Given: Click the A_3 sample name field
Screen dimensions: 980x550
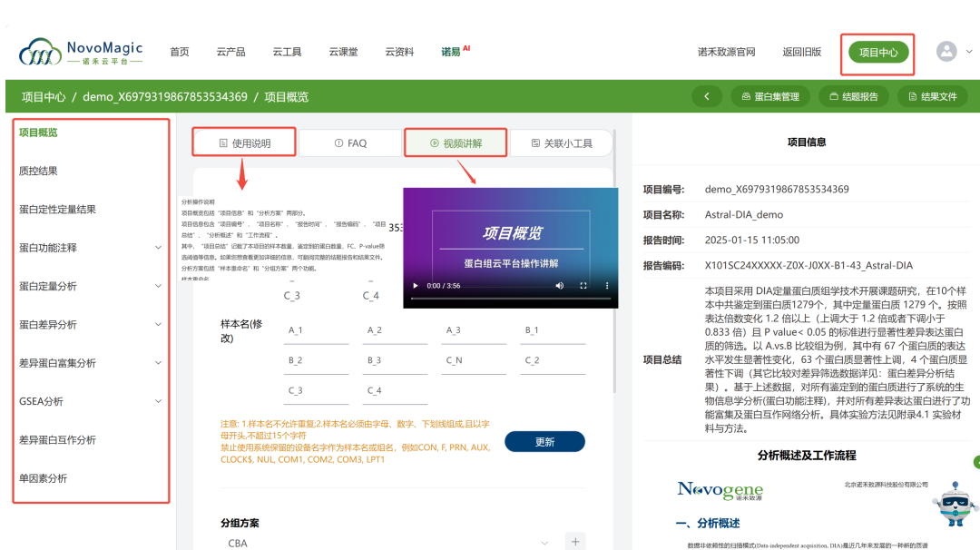Looking at the screenshot, I should pyautogui.click(x=474, y=331).
